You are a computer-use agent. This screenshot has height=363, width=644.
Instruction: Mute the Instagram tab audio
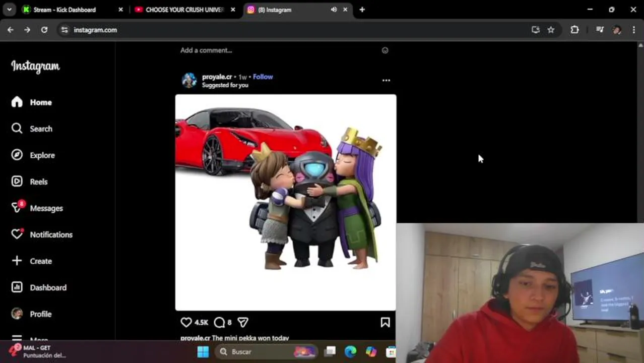[334, 10]
